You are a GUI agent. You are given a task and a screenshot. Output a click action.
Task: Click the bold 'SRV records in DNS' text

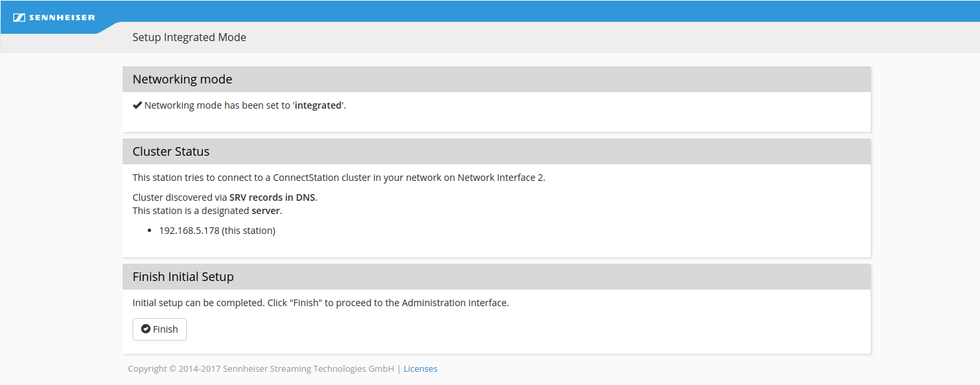[x=272, y=197]
